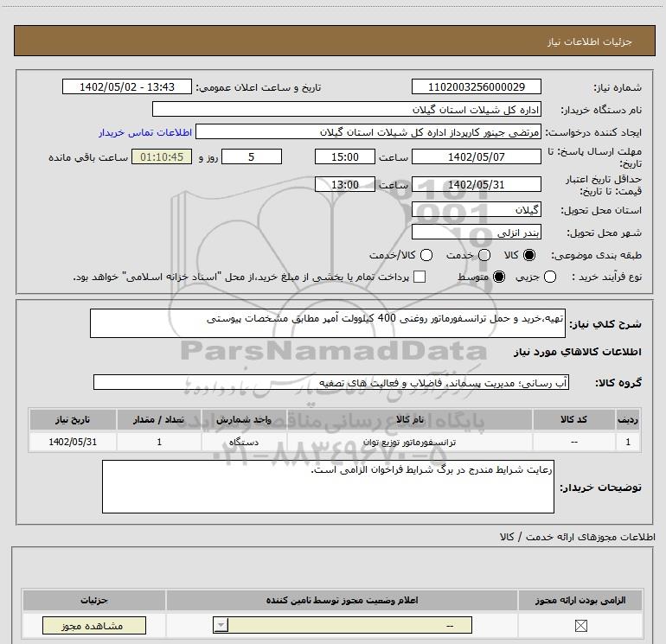Click the ردیف column header
Image resolution: width=666 pixels, height=644 pixels.
click(628, 419)
